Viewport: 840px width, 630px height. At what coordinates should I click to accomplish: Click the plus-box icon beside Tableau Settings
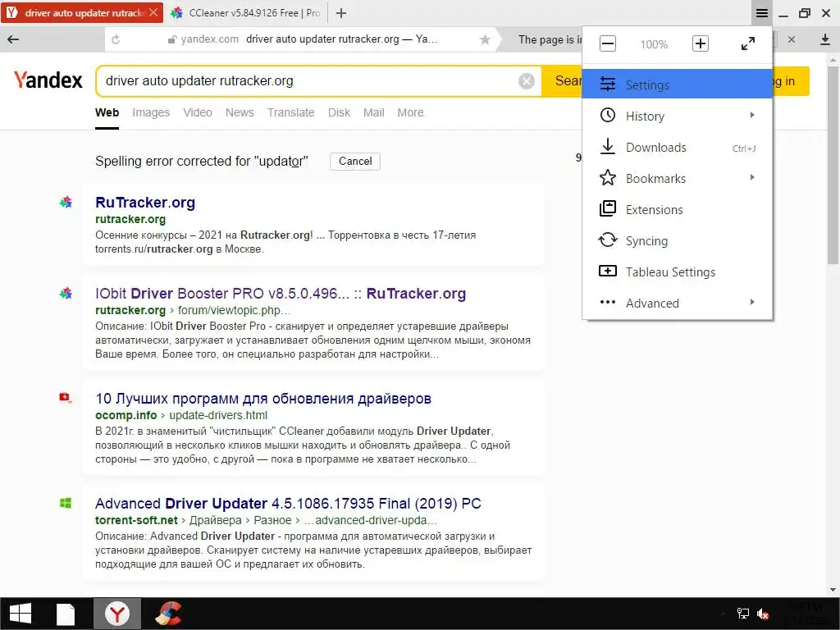pos(608,271)
